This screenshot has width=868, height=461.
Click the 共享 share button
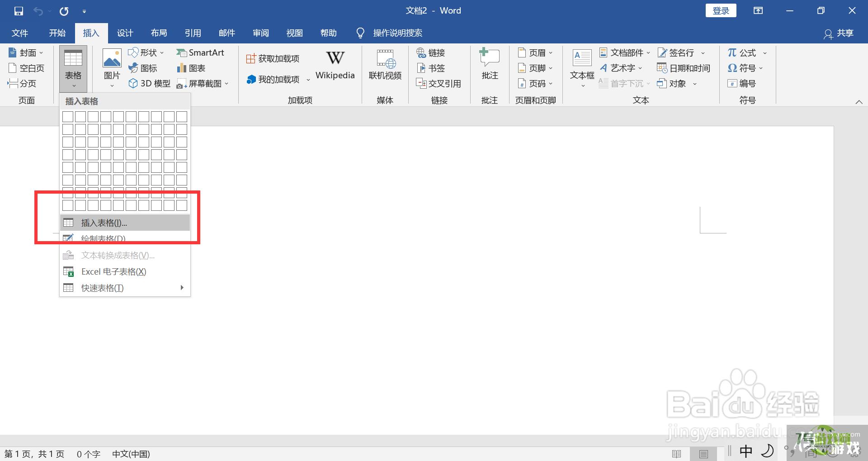pos(839,33)
